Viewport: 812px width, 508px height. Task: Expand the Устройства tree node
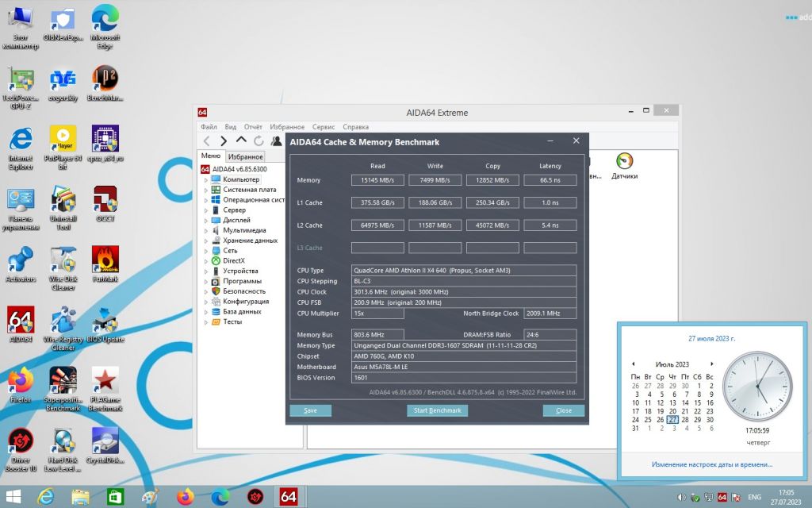click(205, 271)
